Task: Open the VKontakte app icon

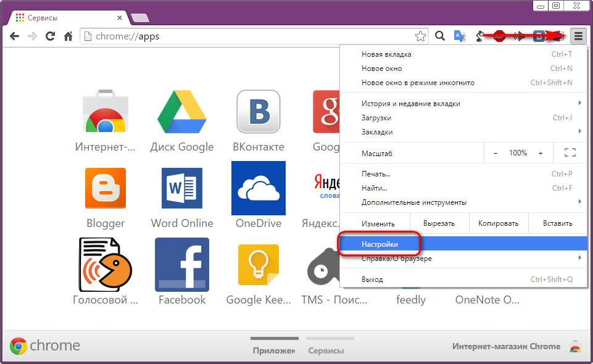Action: pyautogui.click(x=259, y=112)
